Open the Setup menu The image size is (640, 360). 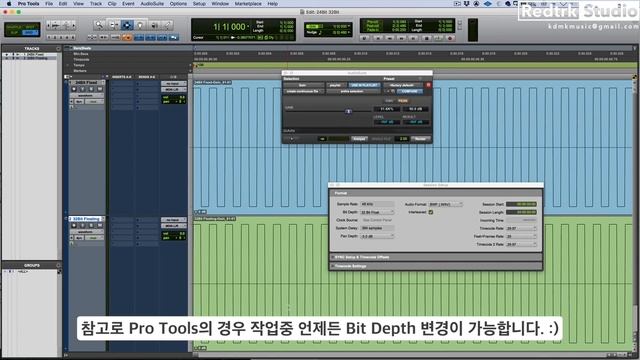click(x=199, y=4)
